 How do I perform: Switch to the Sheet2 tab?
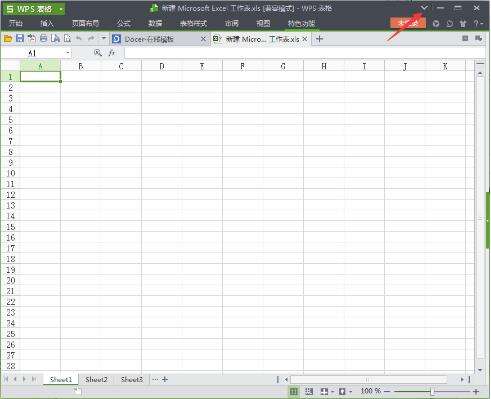click(96, 379)
